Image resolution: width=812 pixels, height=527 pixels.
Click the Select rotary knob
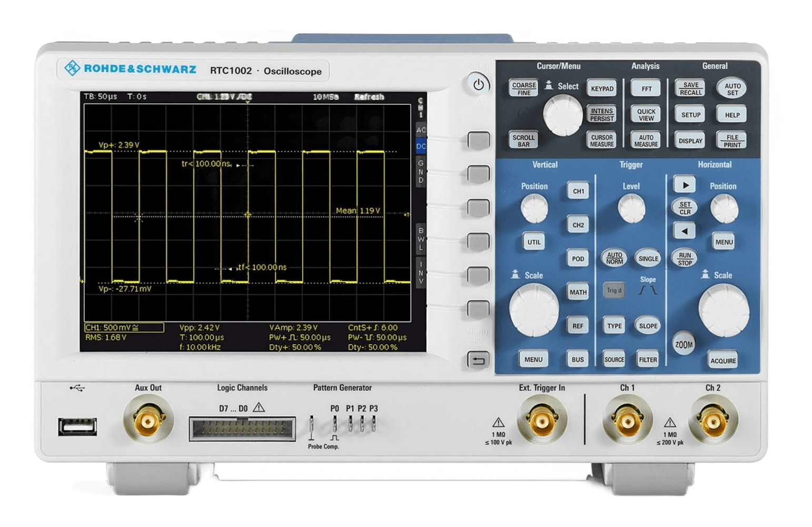click(563, 116)
